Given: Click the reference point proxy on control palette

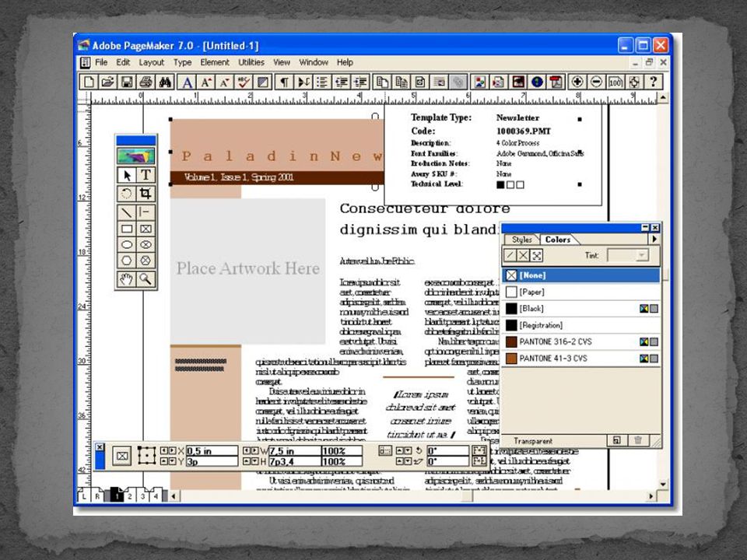Looking at the screenshot, I should click(146, 456).
